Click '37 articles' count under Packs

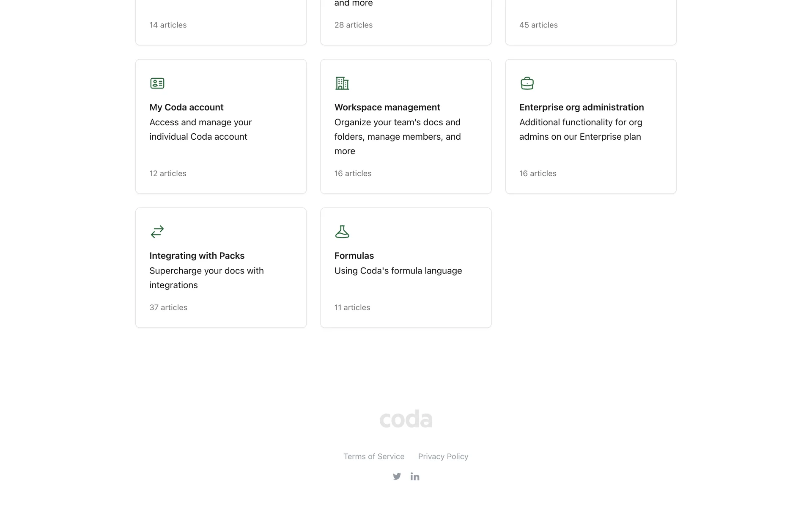click(x=168, y=308)
